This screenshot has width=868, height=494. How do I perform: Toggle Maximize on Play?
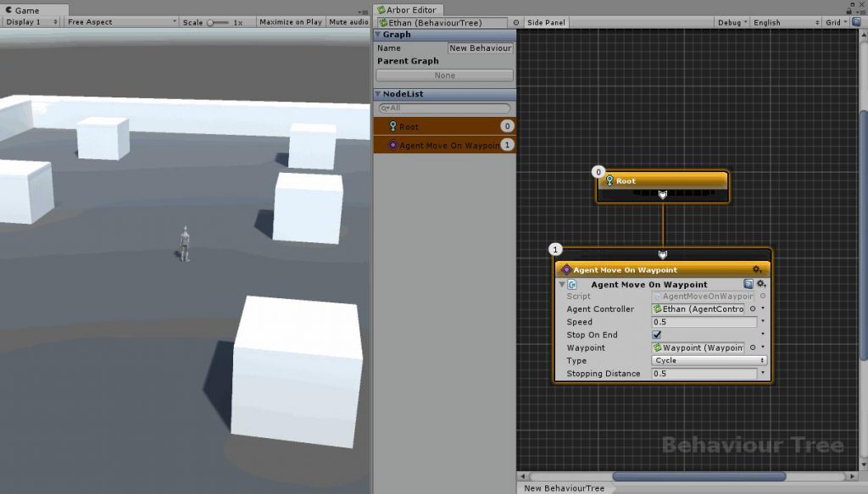tap(291, 22)
